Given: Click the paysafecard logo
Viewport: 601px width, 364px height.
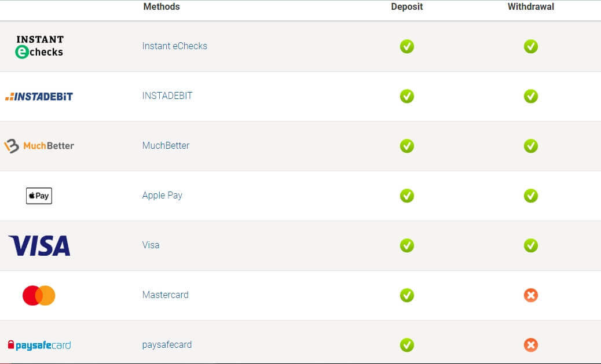Looking at the screenshot, I should pos(39,345).
